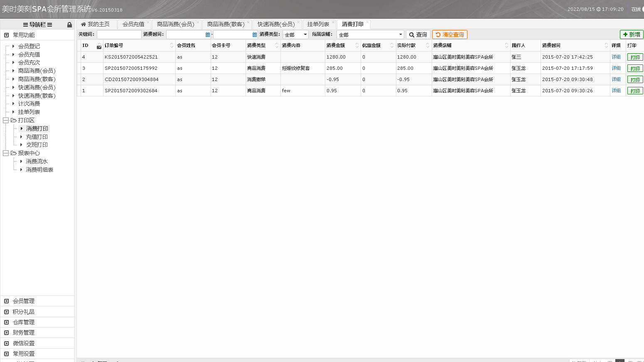
Task: Switch to the 商品消费(散客) tab
Action: [x=226, y=25]
